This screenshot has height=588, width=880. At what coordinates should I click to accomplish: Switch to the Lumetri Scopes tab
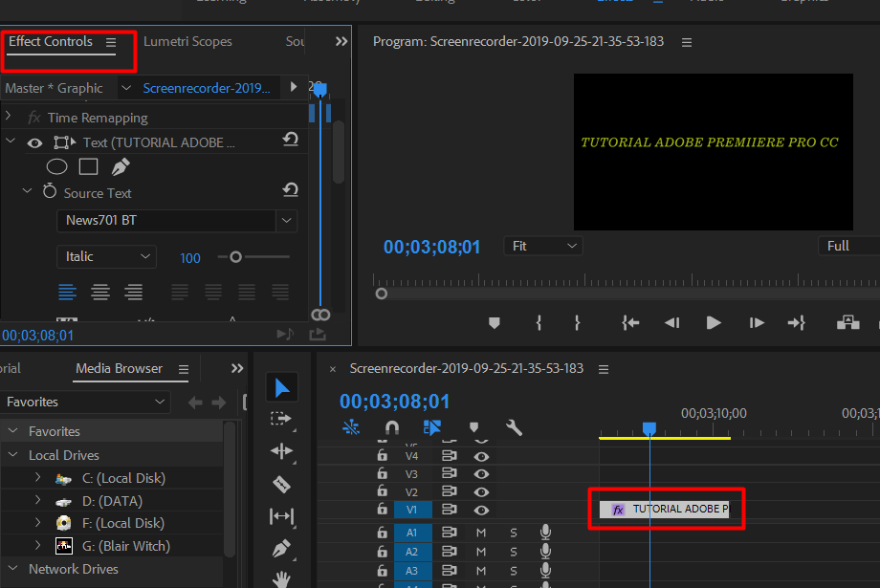188,41
